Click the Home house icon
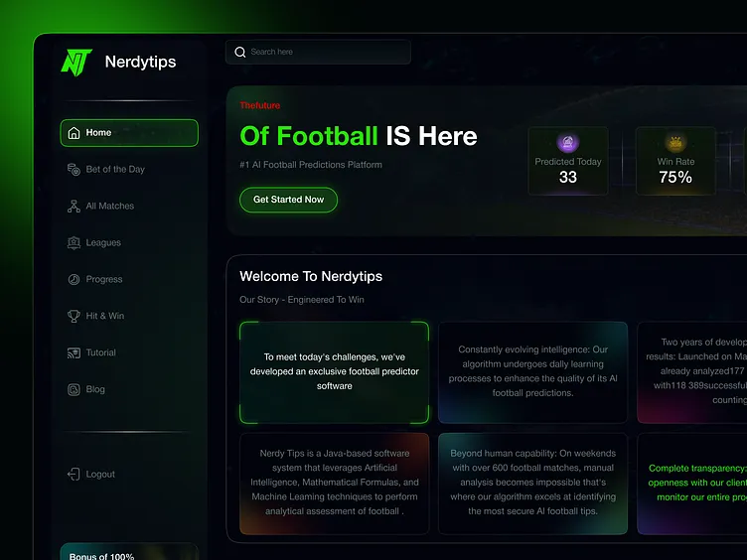The image size is (747, 560). pos(74,133)
